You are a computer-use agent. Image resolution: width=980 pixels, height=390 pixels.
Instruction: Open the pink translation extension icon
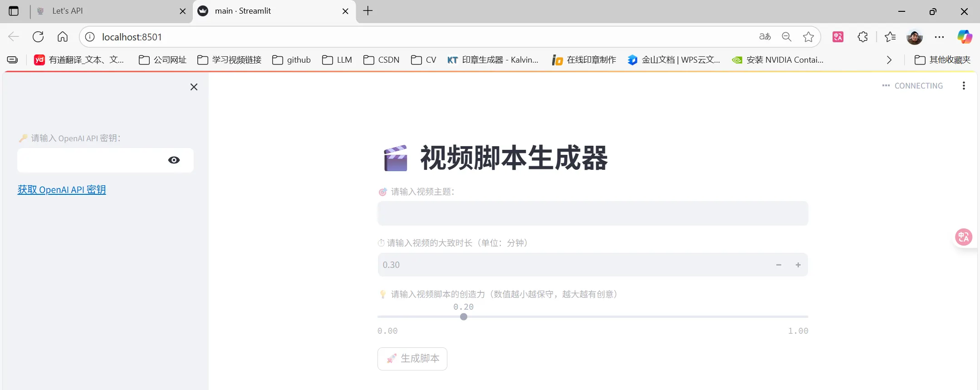(838, 37)
